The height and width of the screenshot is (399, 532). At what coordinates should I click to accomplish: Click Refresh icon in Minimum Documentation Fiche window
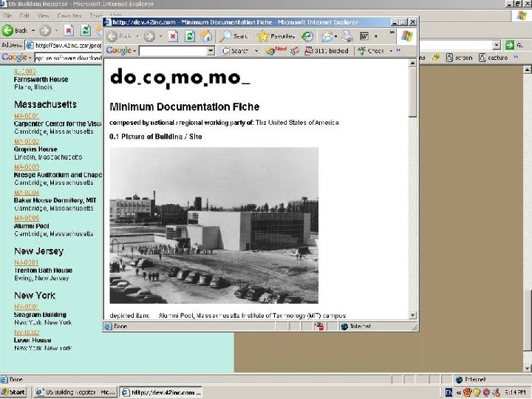click(x=190, y=35)
